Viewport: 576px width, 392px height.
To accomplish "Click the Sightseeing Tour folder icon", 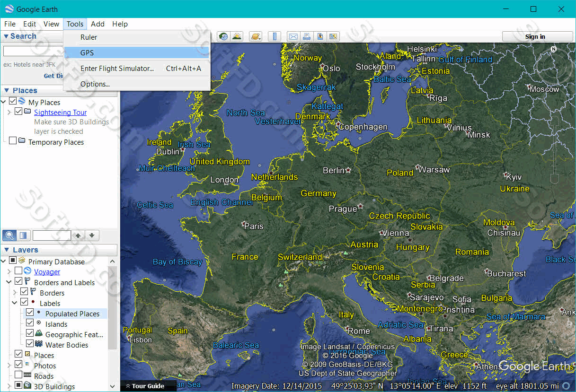I will (27, 112).
